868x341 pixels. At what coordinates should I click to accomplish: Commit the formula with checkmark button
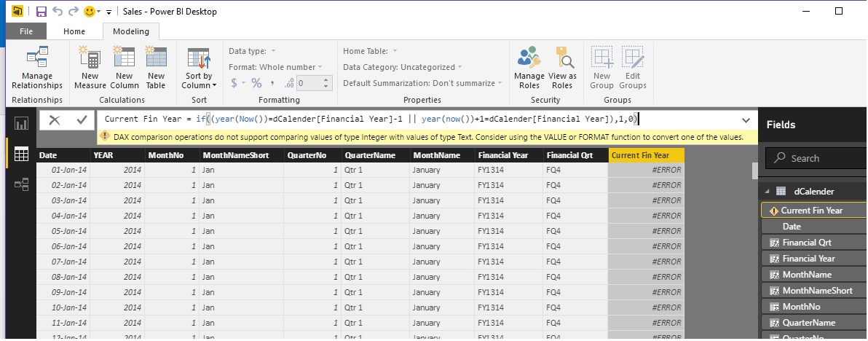tap(82, 120)
